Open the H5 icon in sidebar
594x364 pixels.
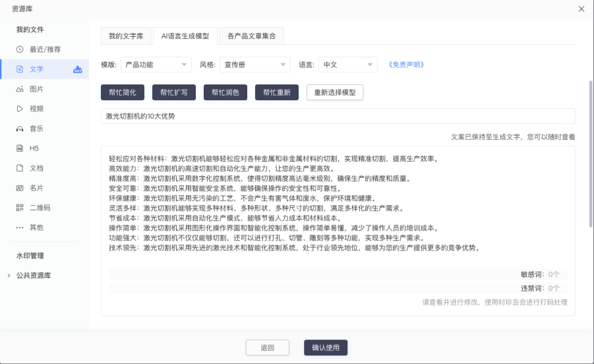click(x=20, y=148)
